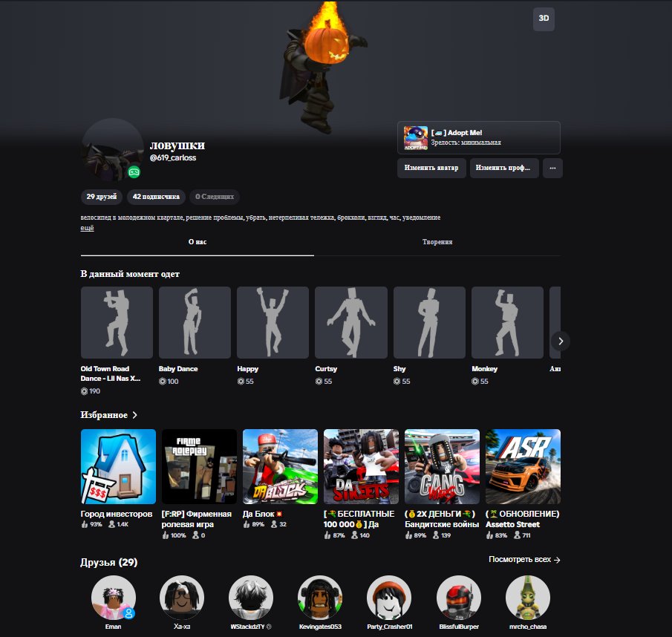Open the 29 друзей pill
672x637 pixels.
pyautogui.click(x=102, y=197)
